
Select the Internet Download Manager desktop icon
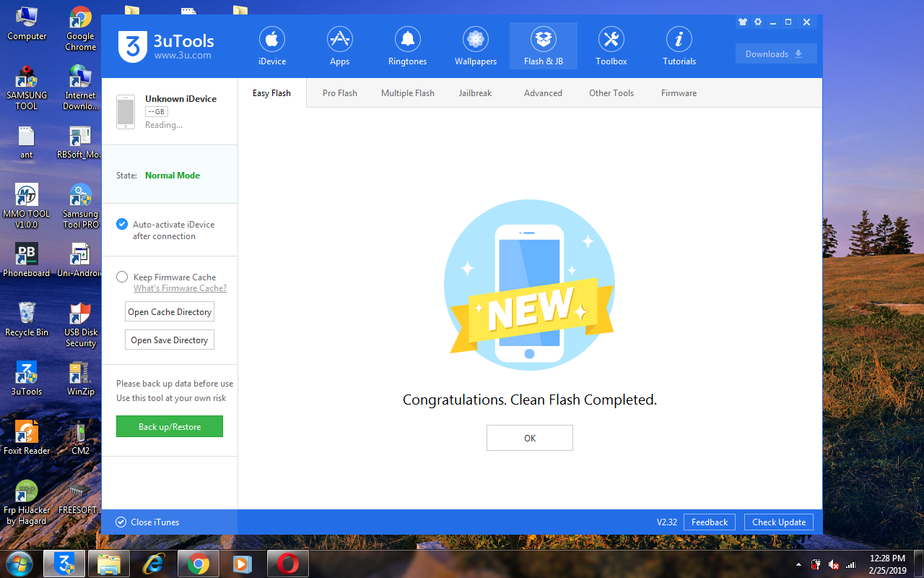coord(80,88)
